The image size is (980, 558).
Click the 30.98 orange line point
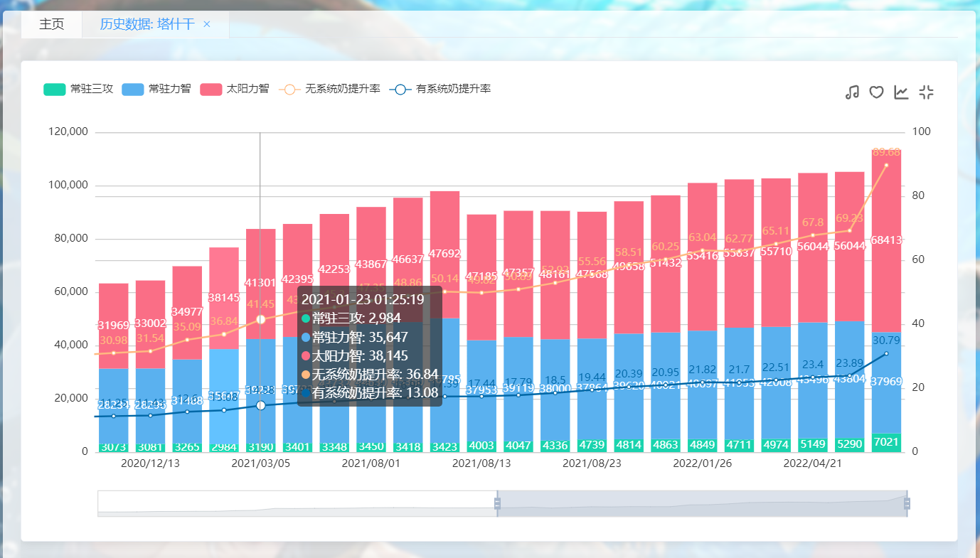pos(114,353)
